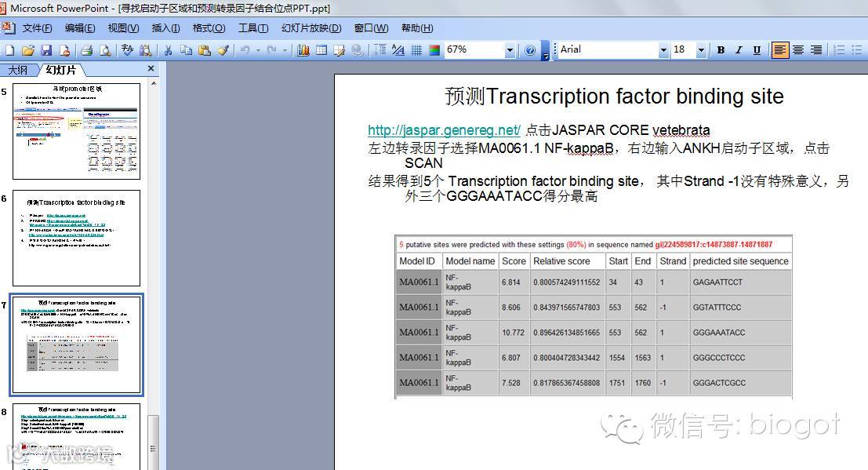Viewport: 868px width, 470px height.
Task: Click the slide title text box
Action: click(614, 97)
